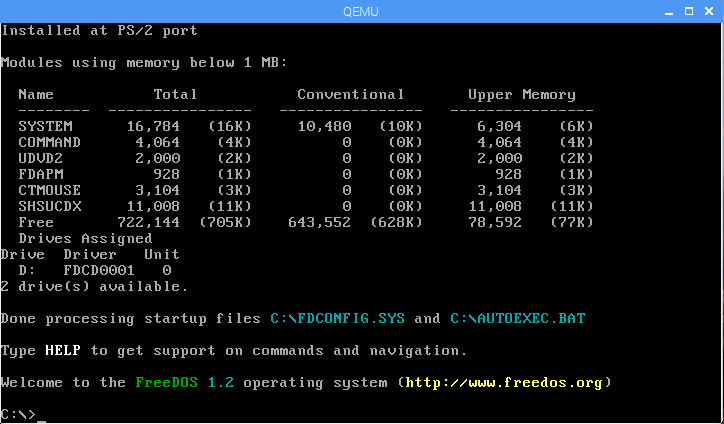The width and height of the screenshot is (724, 424).
Task: Click the 'Conventional' column header
Action: coord(351,95)
